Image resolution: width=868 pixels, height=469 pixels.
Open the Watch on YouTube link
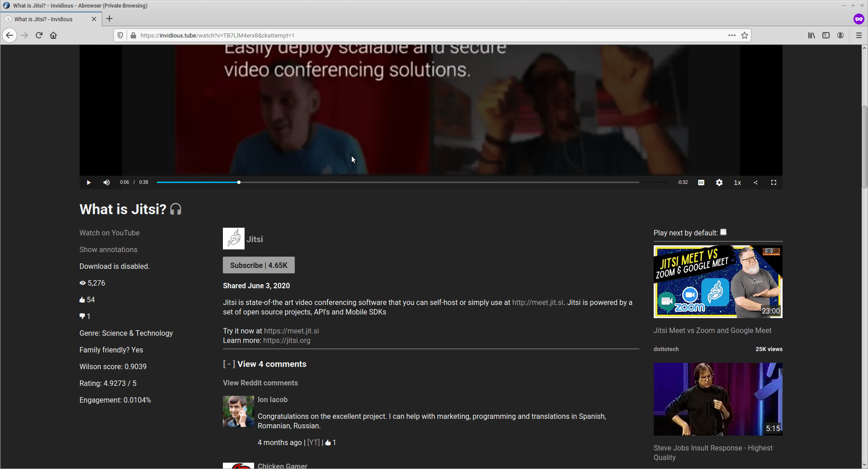pyautogui.click(x=109, y=233)
